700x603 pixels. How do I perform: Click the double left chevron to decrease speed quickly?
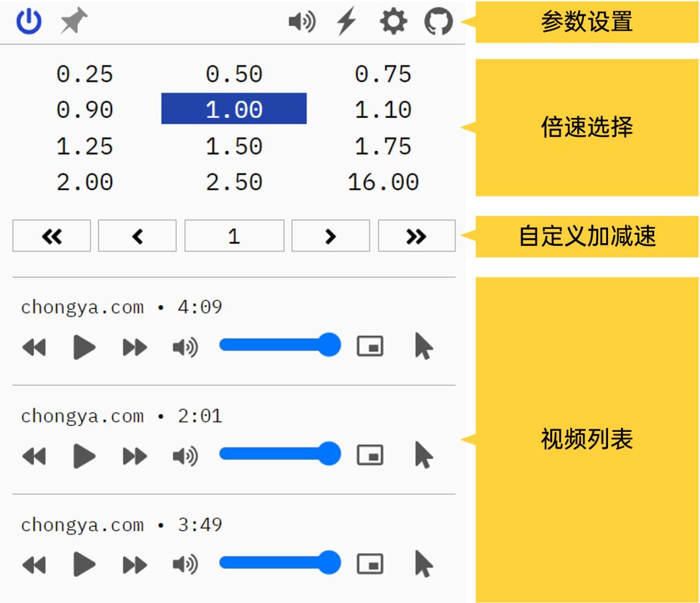51,236
